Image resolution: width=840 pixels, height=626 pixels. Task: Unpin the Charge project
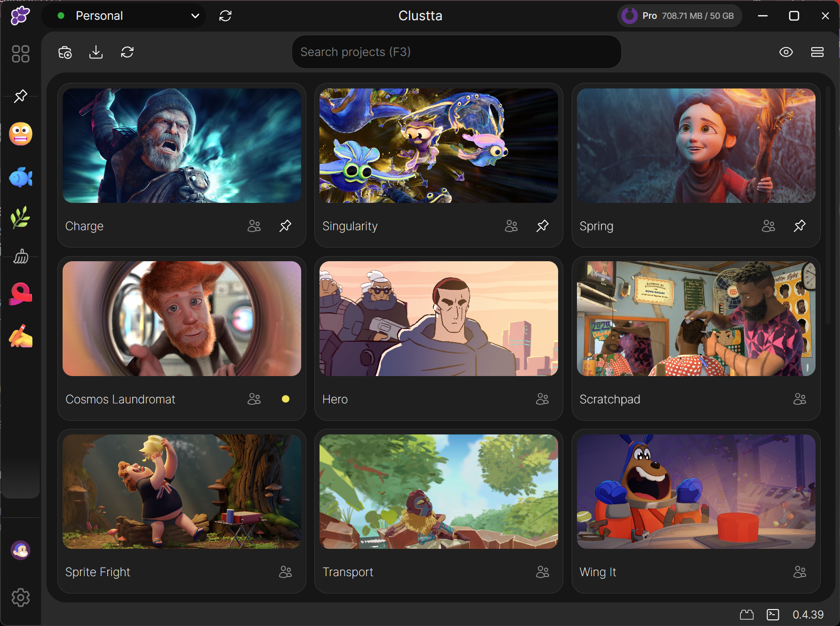(x=285, y=226)
